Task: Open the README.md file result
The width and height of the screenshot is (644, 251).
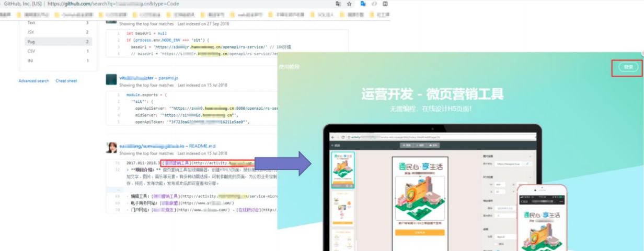Action: pyautogui.click(x=202, y=146)
